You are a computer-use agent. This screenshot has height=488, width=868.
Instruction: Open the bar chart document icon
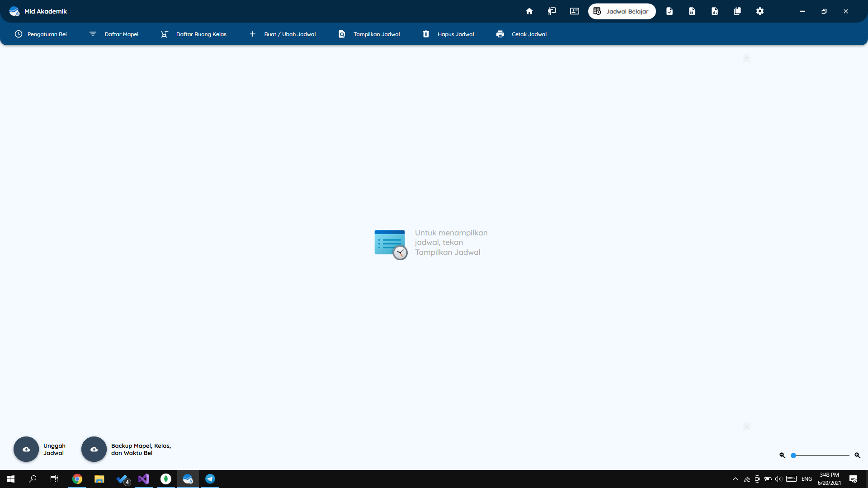tap(715, 11)
